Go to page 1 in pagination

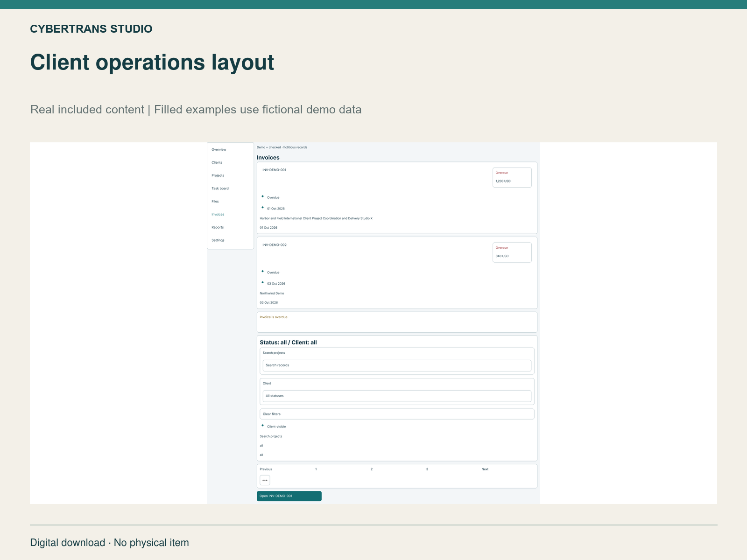coord(316,469)
